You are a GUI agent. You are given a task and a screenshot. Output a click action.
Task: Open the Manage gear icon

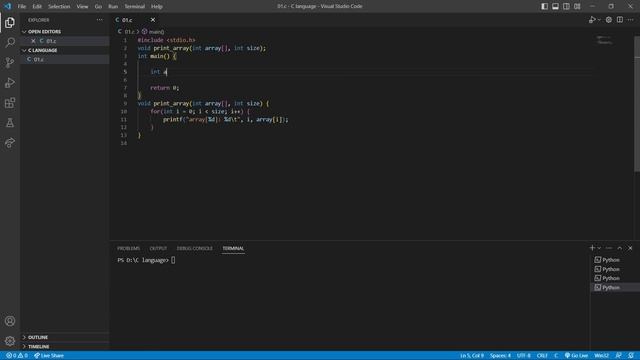(x=10, y=341)
